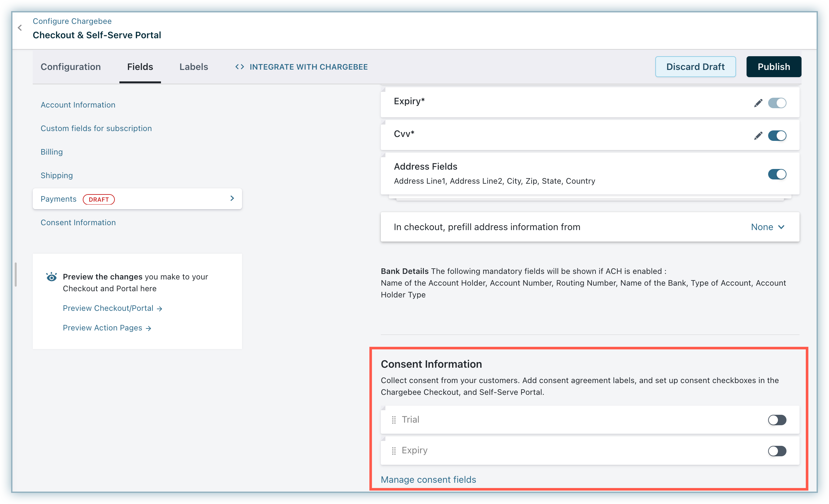Expand Payments section chevron
This screenshot has height=504, width=829.
click(232, 199)
